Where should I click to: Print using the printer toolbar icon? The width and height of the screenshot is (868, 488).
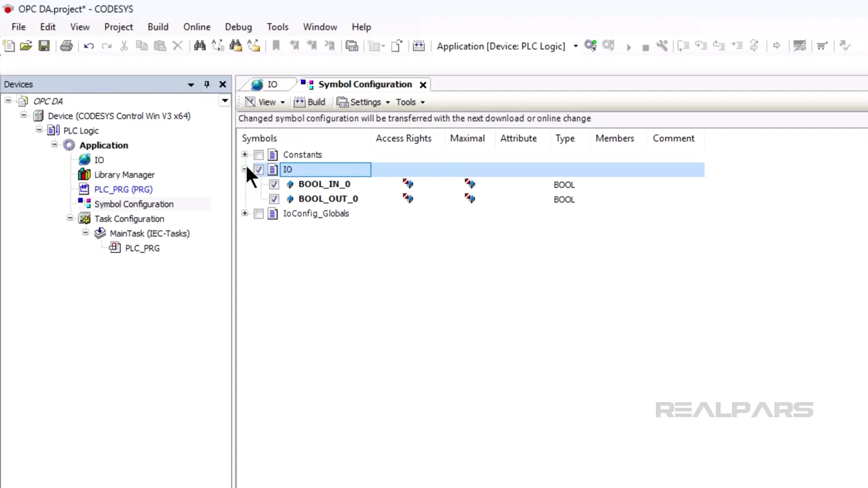click(x=66, y=46)
